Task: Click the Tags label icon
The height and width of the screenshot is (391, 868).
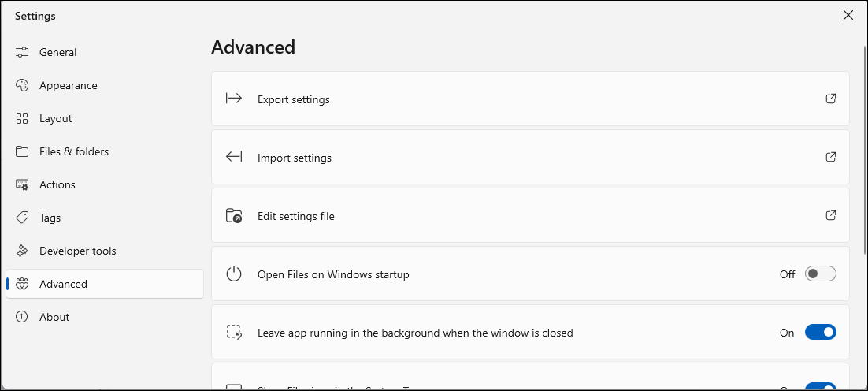Action: [x=22, y=218]
